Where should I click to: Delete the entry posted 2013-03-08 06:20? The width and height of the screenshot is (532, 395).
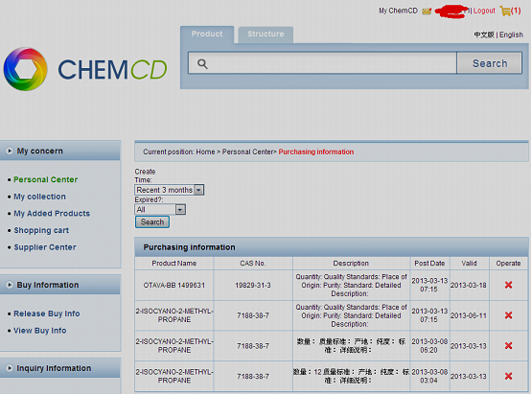point(508,345)
